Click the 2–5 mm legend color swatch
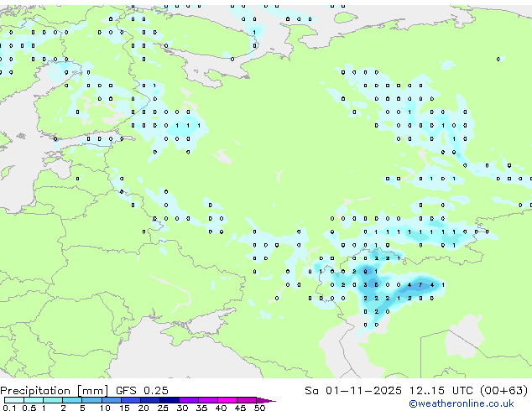Image resolution: width=532 pixels, height=411 pixels. (x=72, y=400)
